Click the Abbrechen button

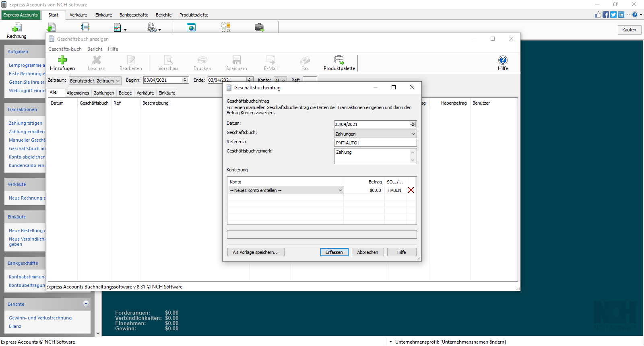(368, 252)
